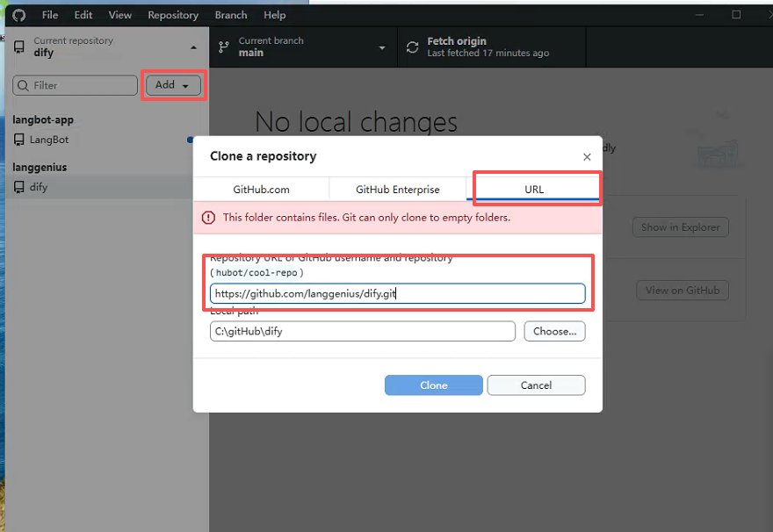Click the error warning icon in banner
This screenshot has width=773, height=532.
click(208, 217)
